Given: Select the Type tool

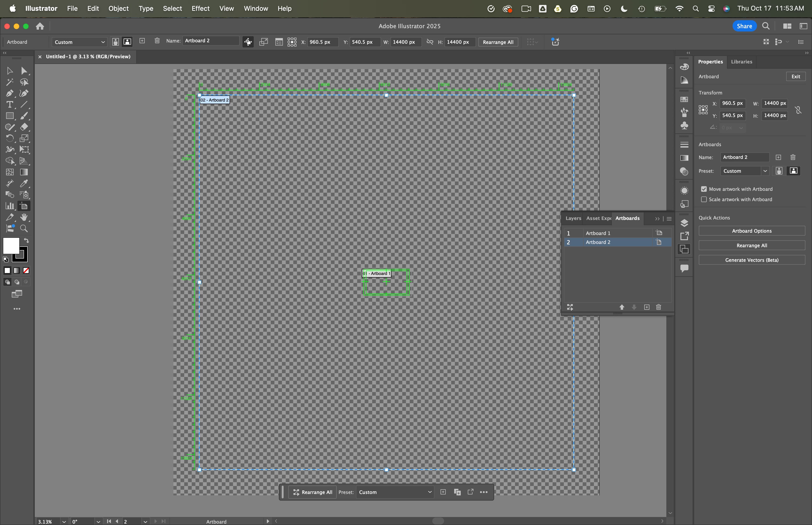Looking at the screenshot, I should pos(10,105).
